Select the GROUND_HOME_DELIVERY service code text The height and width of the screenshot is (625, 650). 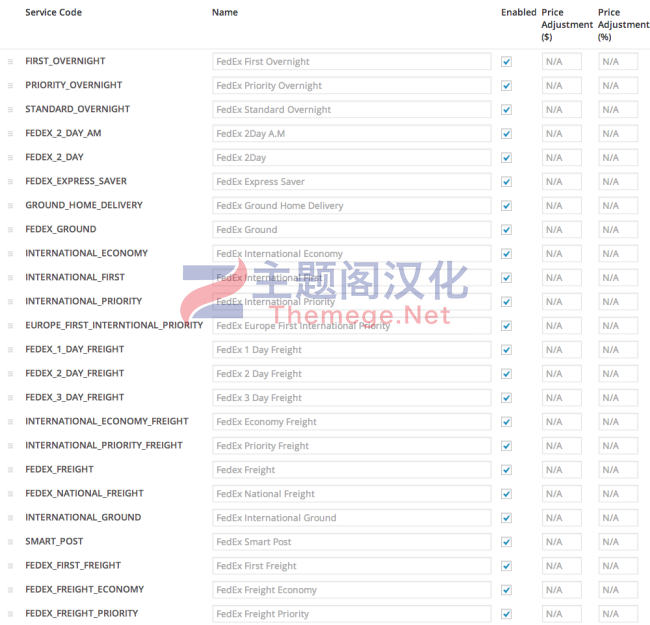pos(84,206)
